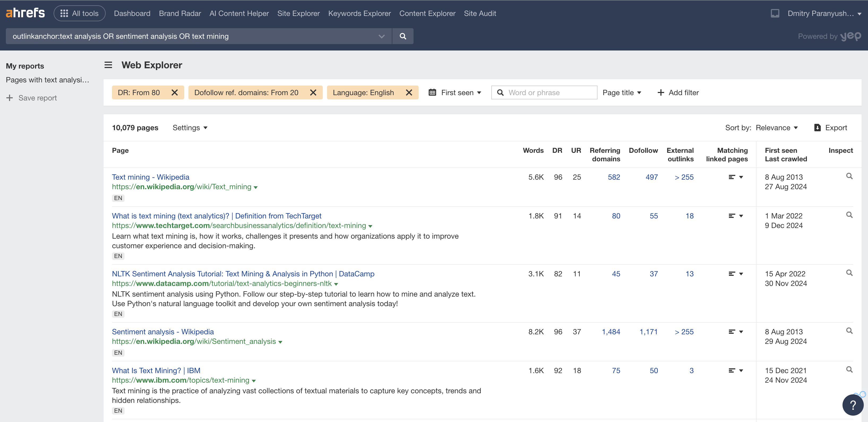Expand Wikipedia Sentiment_analysis URL dropdown arrow
Image resolution: width=868 pixels, height=422 pixels.
pos(280,342)
